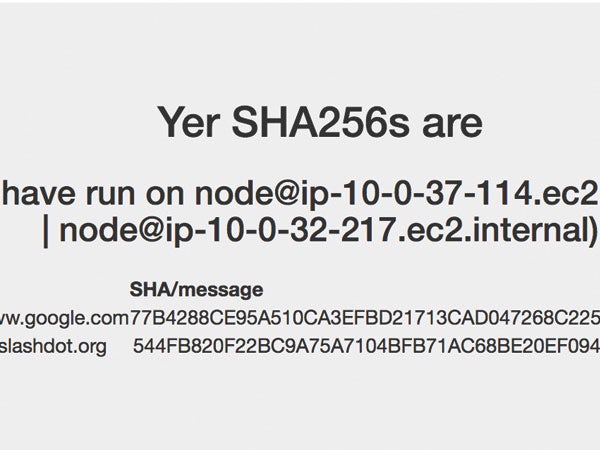
Task: Click the SHA/message column header
Action: (196, 290)
